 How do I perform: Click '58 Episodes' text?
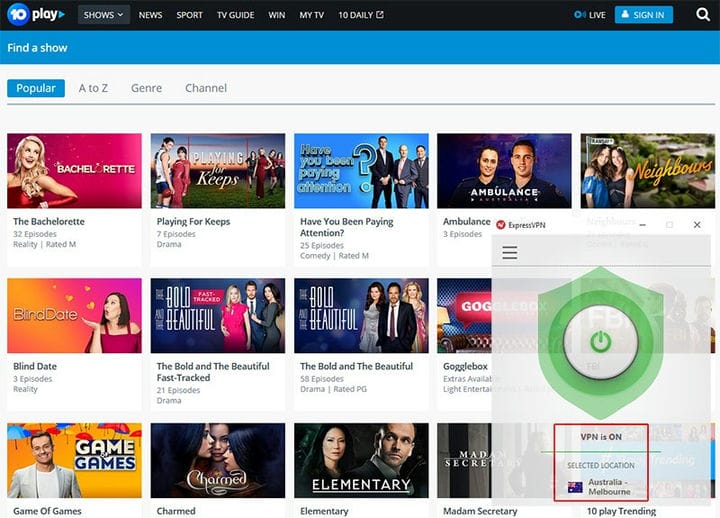pyautogui.click(x=322, y=379)
